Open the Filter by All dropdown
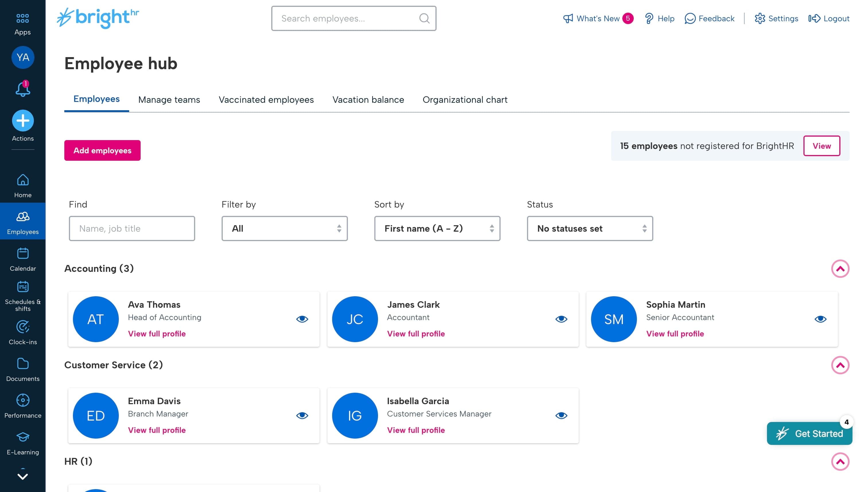 [284, 228]
